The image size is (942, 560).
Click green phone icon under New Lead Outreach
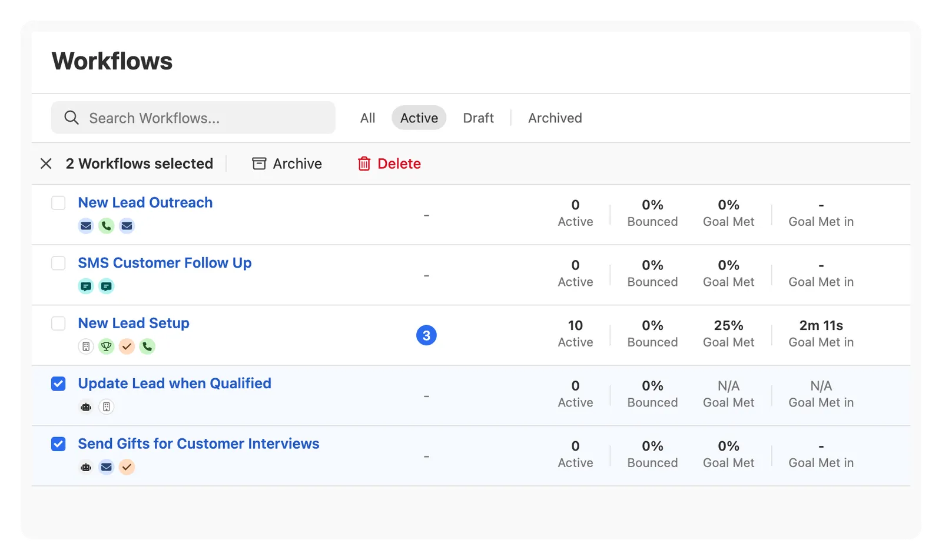tap(106, 226)
